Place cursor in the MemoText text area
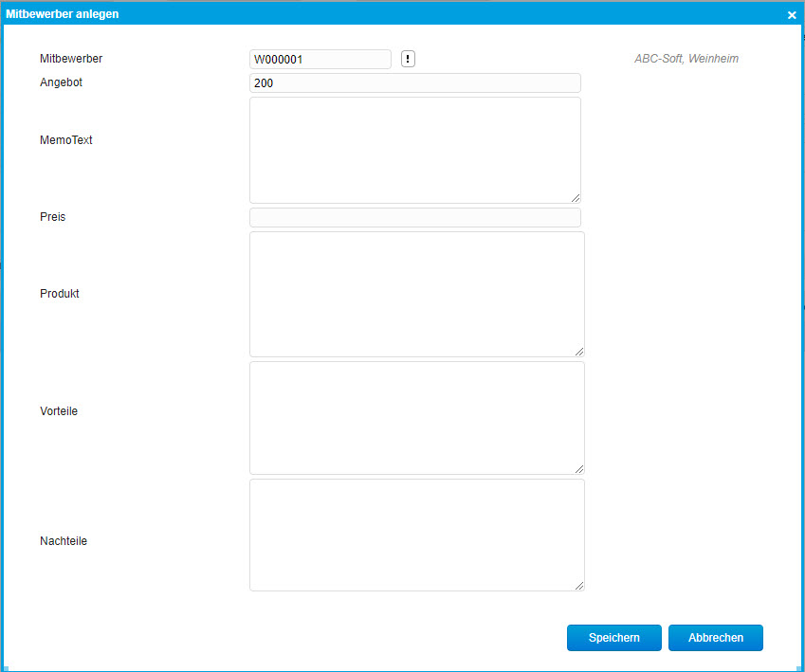 tap(414, 150)
